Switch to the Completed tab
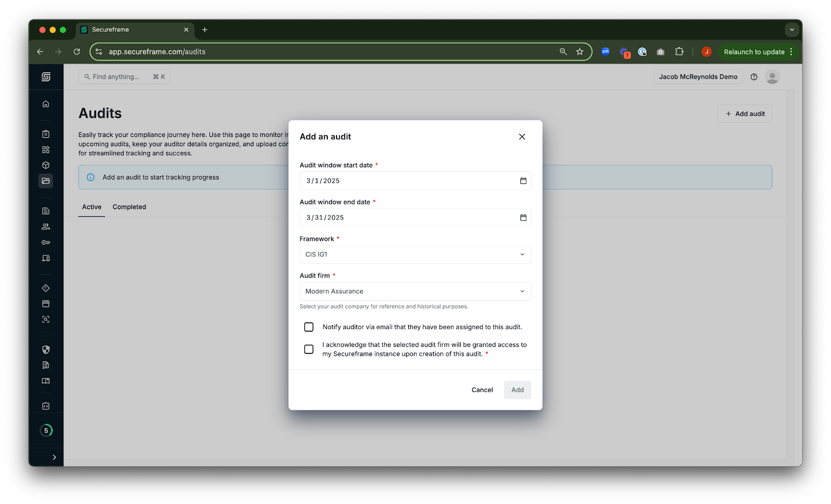The height and width of the screenshot is (504, 831). (x=129, y=207)
